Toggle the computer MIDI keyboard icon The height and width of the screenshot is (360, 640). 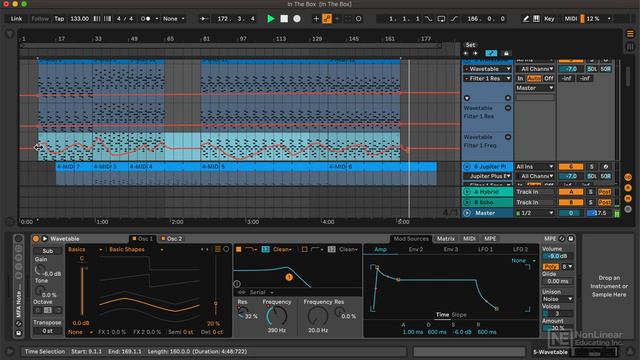[x=536, y=19]
